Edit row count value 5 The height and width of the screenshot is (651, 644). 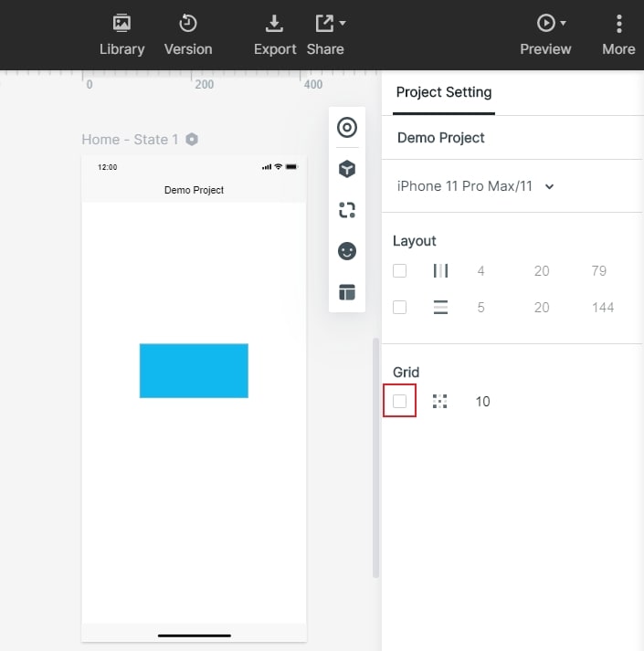(480, 308)
